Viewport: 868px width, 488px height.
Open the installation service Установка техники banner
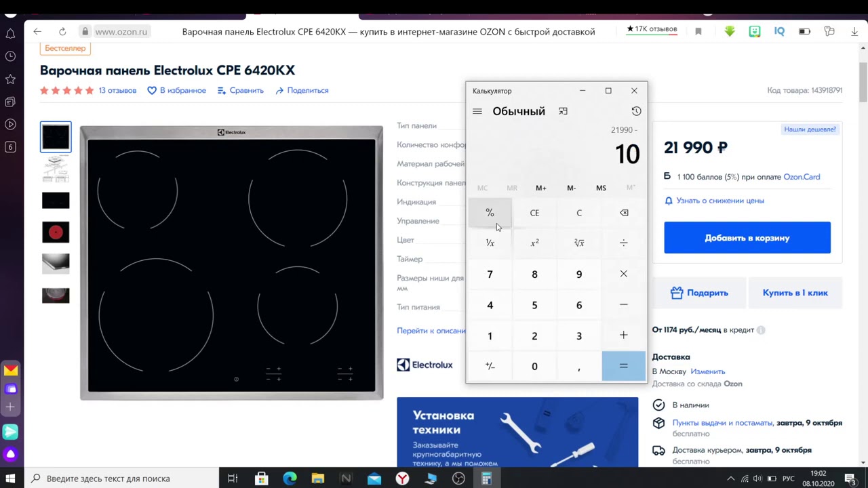[517, 432]
